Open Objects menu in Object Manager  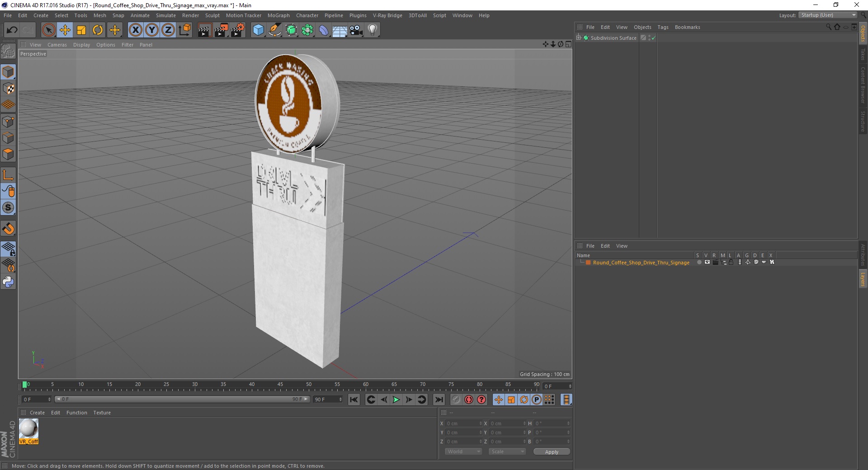[x=642, y=27]
